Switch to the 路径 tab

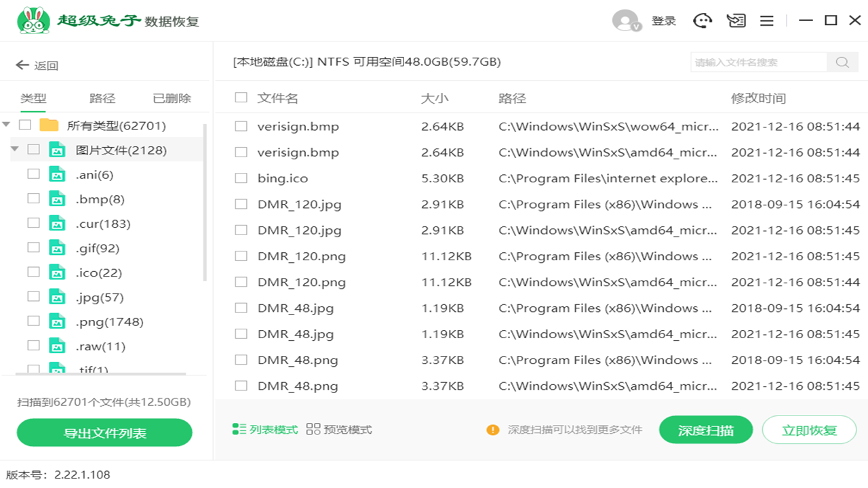tap(102, 98)
